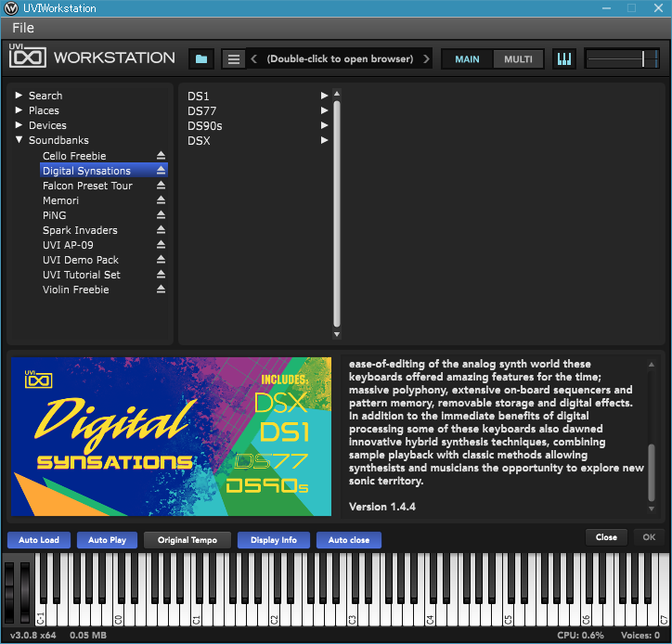The height and width of the screenshot is (644, 672).
Task: Toggle the keyboard display icon
Action: click(564, 58)
